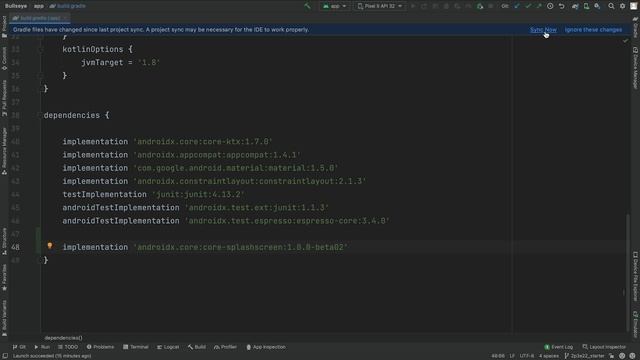This screenshot has width=640, height=360.
Task: Click Bullseye project breadcrumb
Action: click(16, 6)
